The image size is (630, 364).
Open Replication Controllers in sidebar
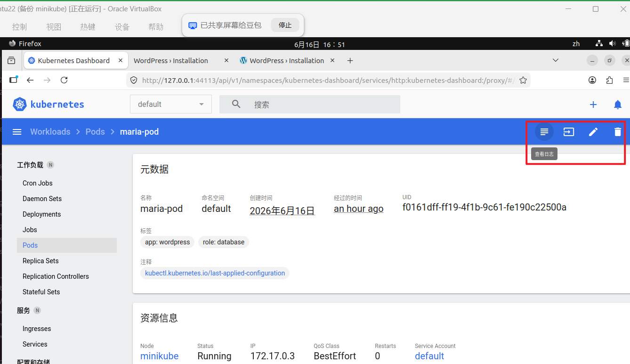56,276
